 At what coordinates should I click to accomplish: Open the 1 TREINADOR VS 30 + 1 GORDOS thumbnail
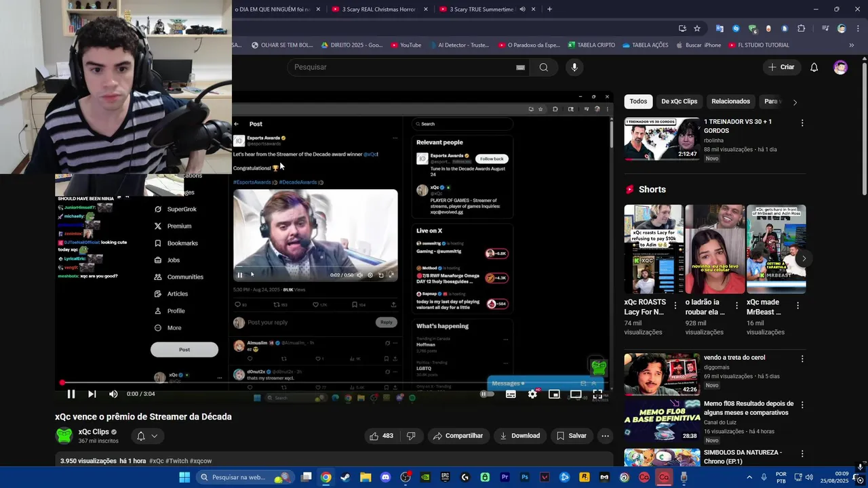pos(662,139)
